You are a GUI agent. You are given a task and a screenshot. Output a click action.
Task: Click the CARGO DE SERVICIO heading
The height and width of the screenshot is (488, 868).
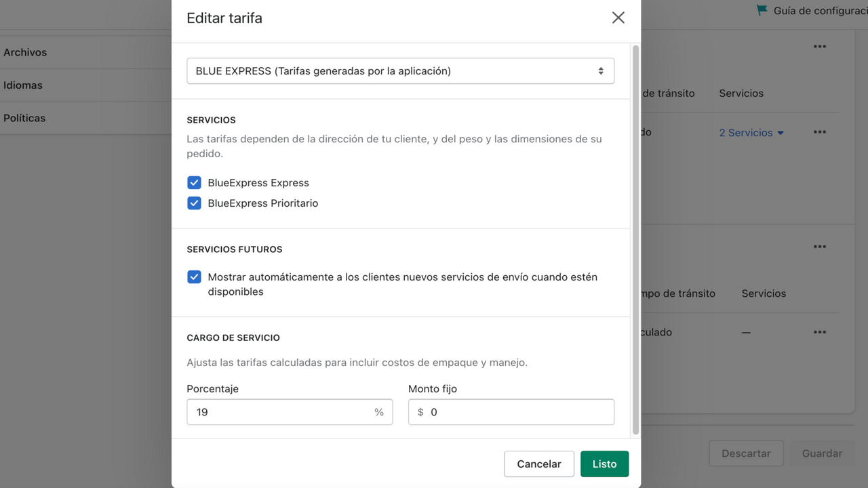coord(233,338)
